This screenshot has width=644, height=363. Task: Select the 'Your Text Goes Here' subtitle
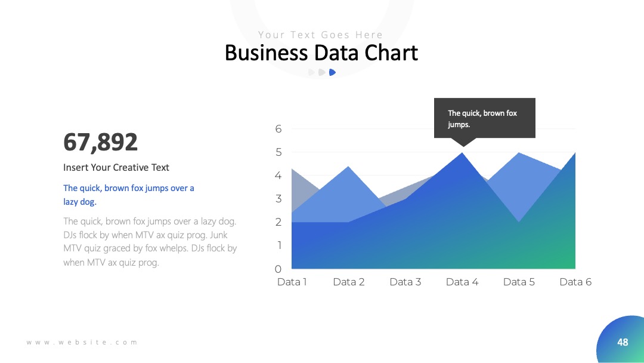tap(320, 35)
